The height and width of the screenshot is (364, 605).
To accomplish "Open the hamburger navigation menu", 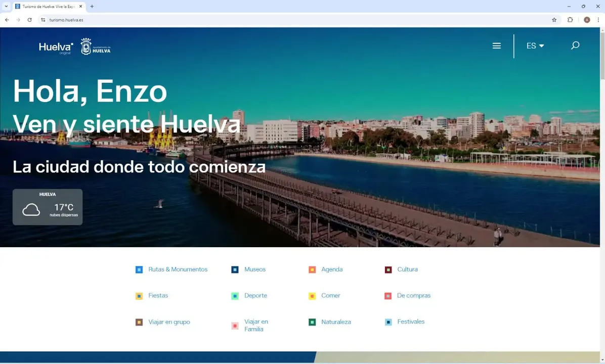I will click(497, 45).
